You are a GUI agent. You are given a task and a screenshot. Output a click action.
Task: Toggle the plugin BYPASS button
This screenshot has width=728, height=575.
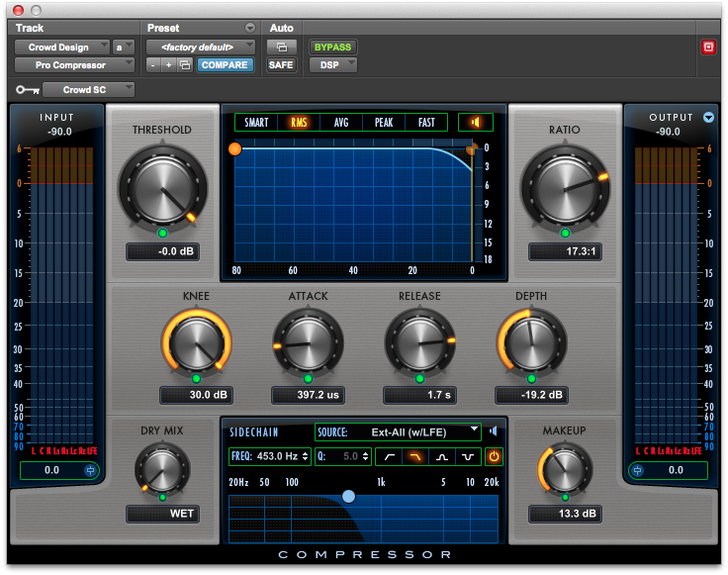coord(332,47)
